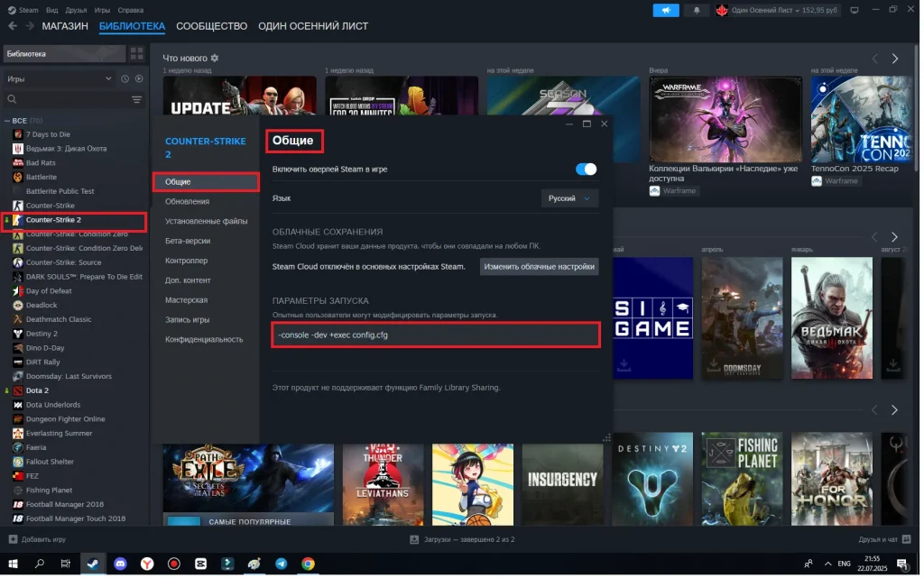Viewport: 924px width, 578px height.
Task: Open Друзья и чат friends icon
Action: [906, 539]
